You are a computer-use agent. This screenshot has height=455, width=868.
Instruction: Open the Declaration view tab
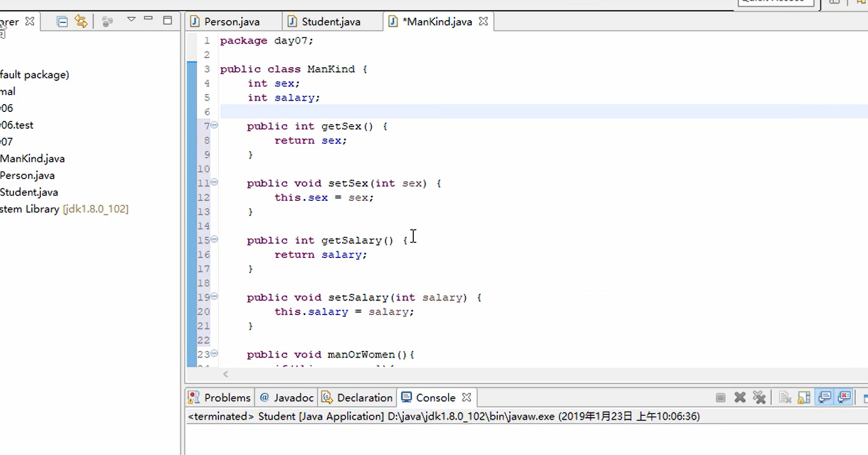point(357,397)
